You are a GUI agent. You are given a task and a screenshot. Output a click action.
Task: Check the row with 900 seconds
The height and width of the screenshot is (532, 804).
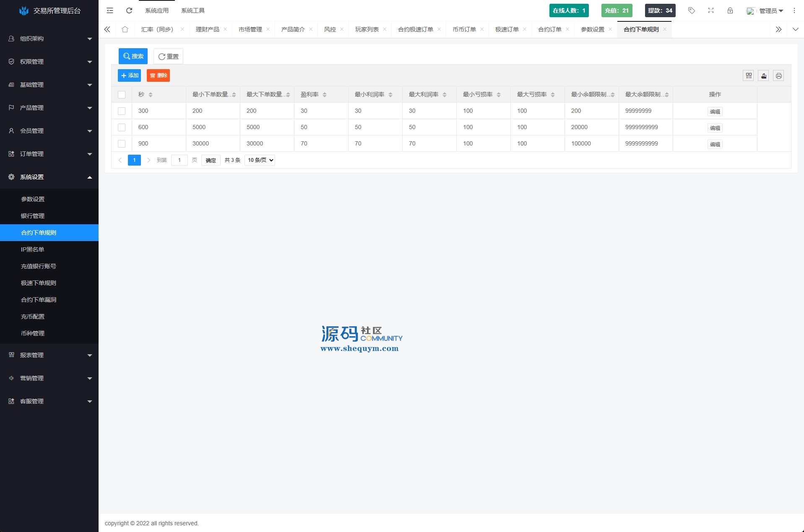122,144
